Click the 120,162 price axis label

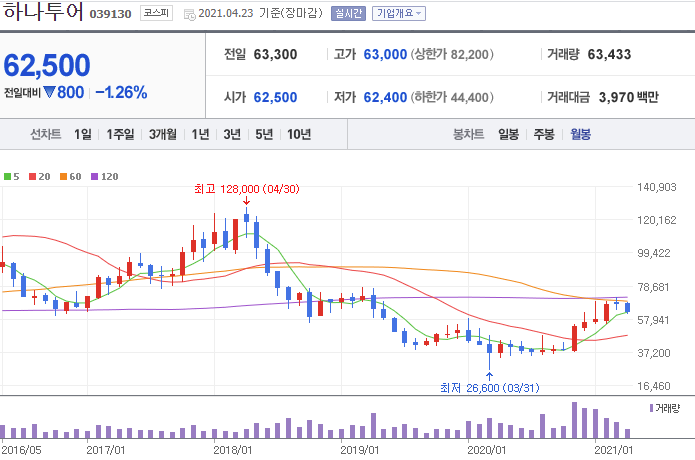(x=657, y=220)
